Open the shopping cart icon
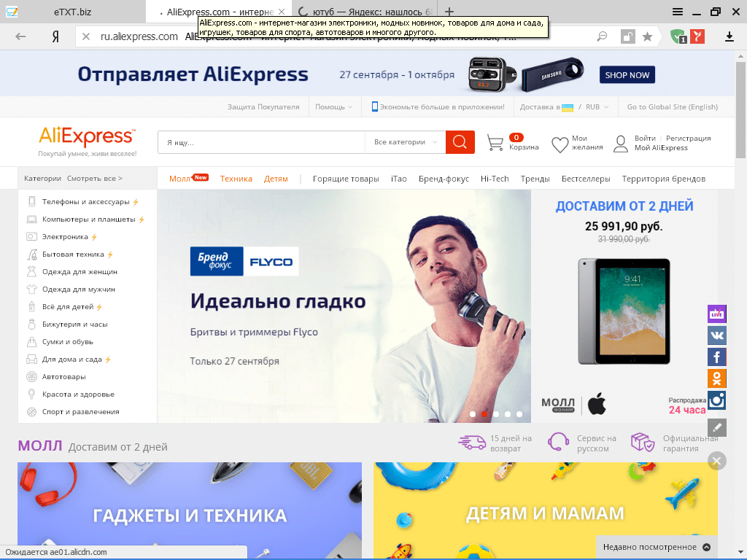Viewport: 747px width, 560px height. [x=495, y=142]
